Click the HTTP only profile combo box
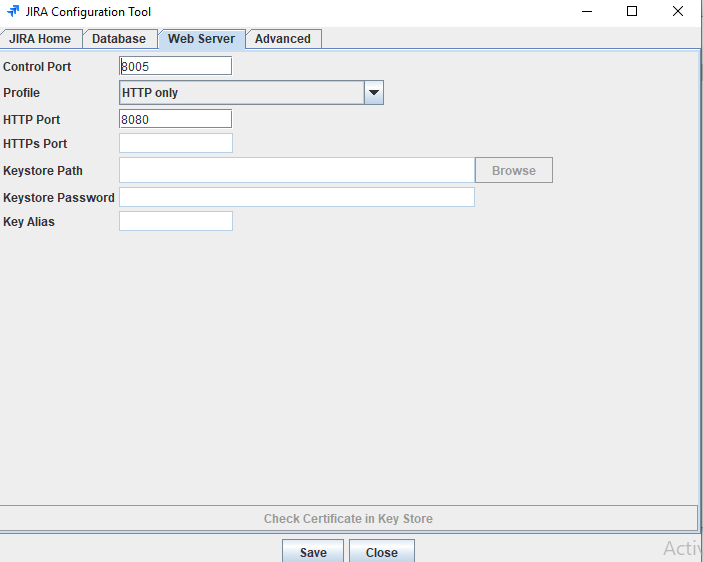 pos(251,93)
